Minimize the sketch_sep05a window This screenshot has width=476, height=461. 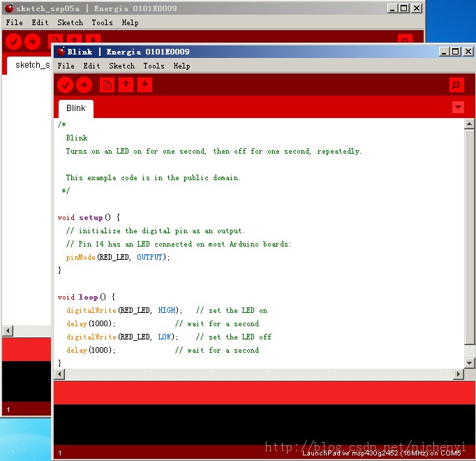(x=392, y=8)
